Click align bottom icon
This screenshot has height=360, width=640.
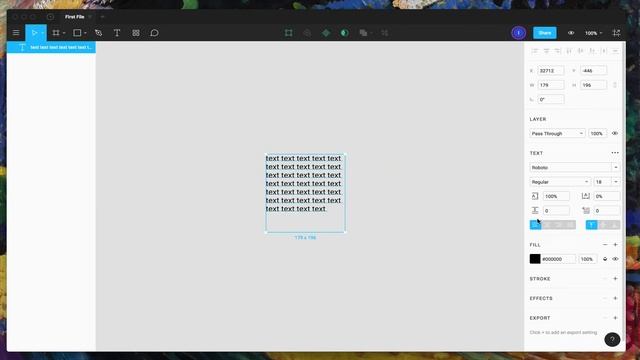[592, 51]
